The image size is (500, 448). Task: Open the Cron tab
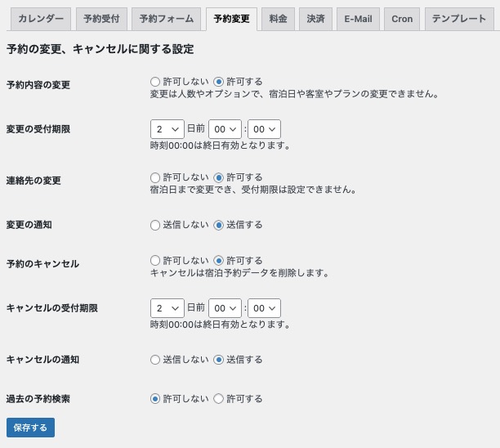402,19
